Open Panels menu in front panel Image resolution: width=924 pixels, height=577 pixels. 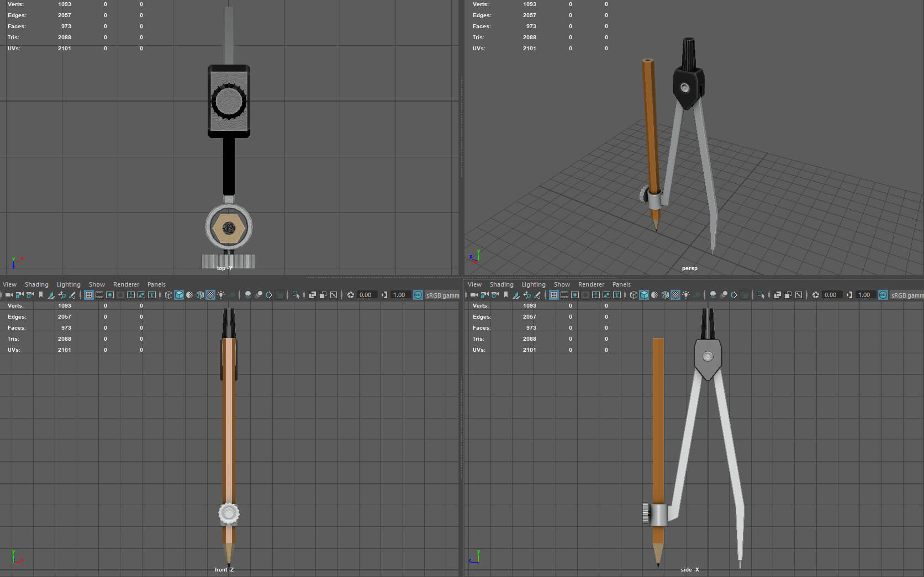156,284
